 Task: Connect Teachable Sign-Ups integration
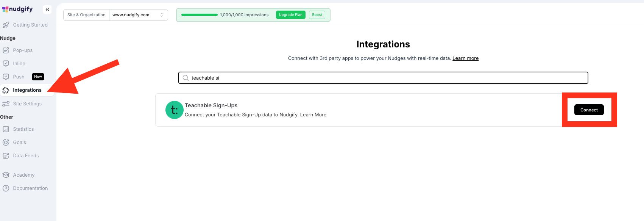(589, 110)
